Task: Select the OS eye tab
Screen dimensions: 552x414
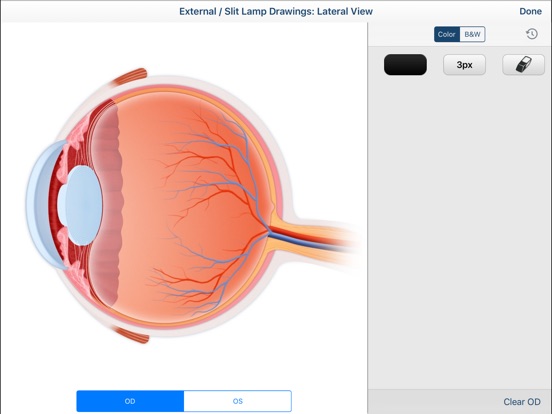Action: point(238,401)
